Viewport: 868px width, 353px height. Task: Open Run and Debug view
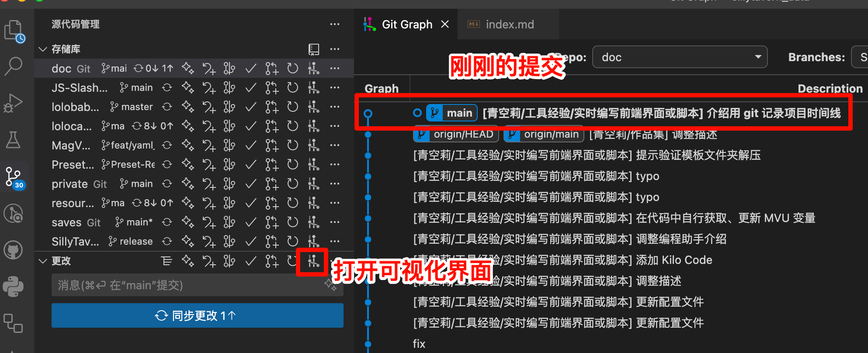click(x=14, y=103)
